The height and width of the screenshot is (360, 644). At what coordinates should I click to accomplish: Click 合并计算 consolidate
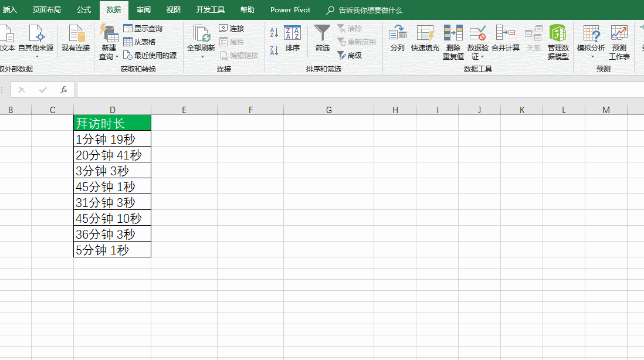click(x=506, y=39)
